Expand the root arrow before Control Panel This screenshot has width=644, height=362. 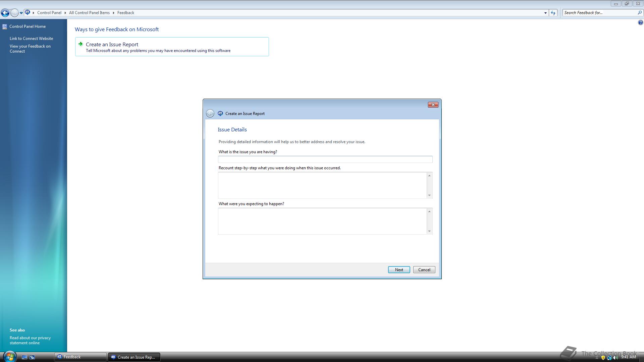pyautogui.click(x=34, y=13)
